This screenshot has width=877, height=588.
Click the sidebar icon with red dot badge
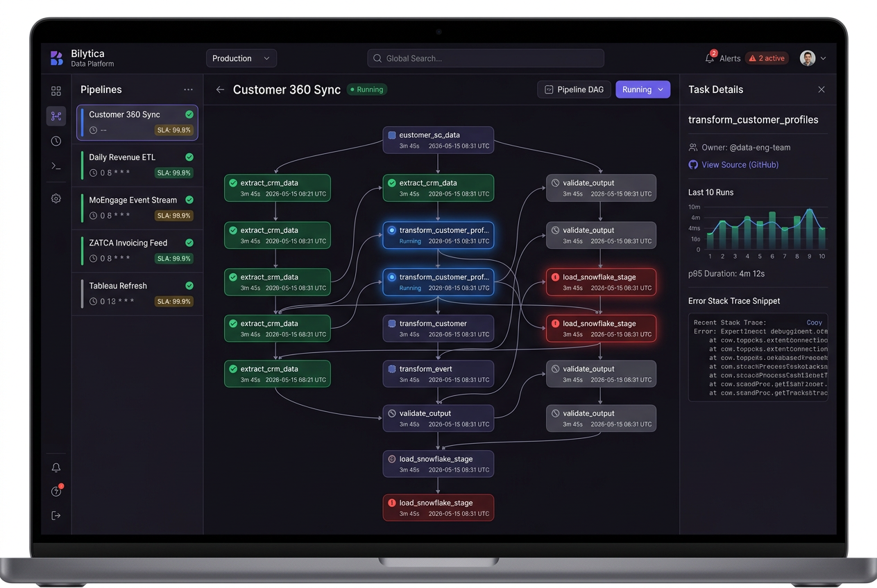click(57, 491)
